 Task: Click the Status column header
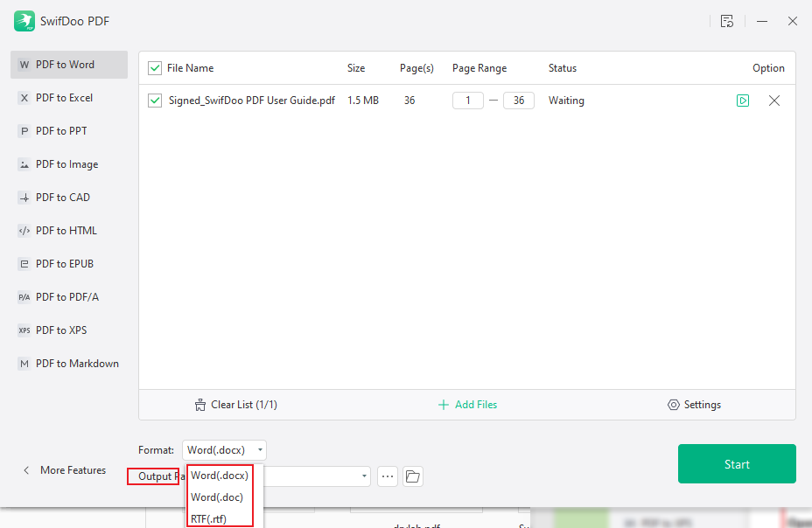tap(563, 68)
